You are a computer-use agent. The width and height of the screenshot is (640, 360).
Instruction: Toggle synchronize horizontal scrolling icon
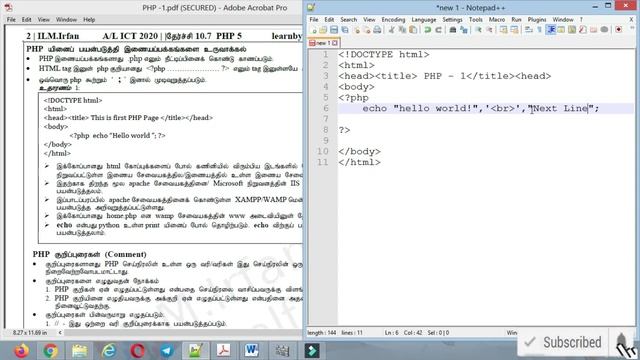(x=514, y=30)
